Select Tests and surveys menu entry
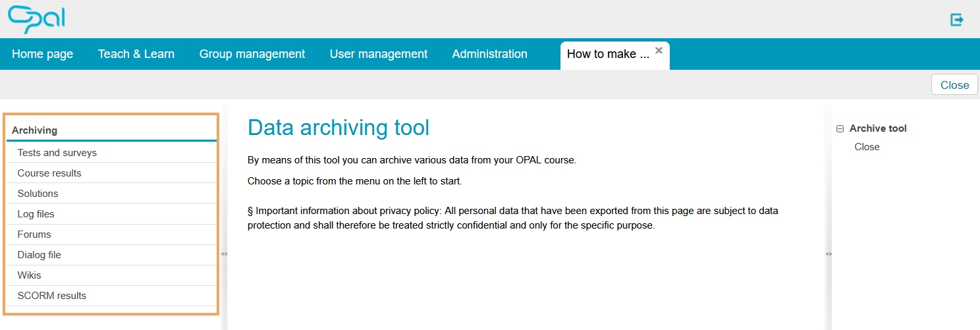 57,153
